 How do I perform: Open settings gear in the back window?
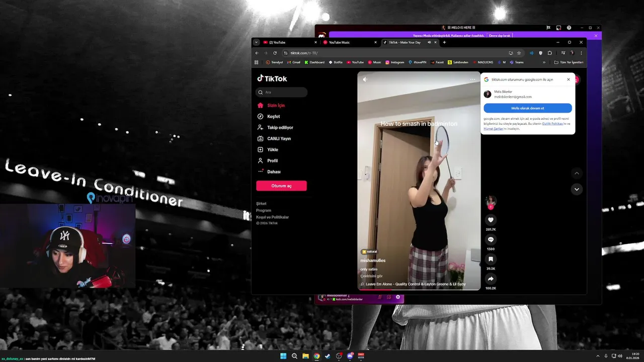(398, 297)
